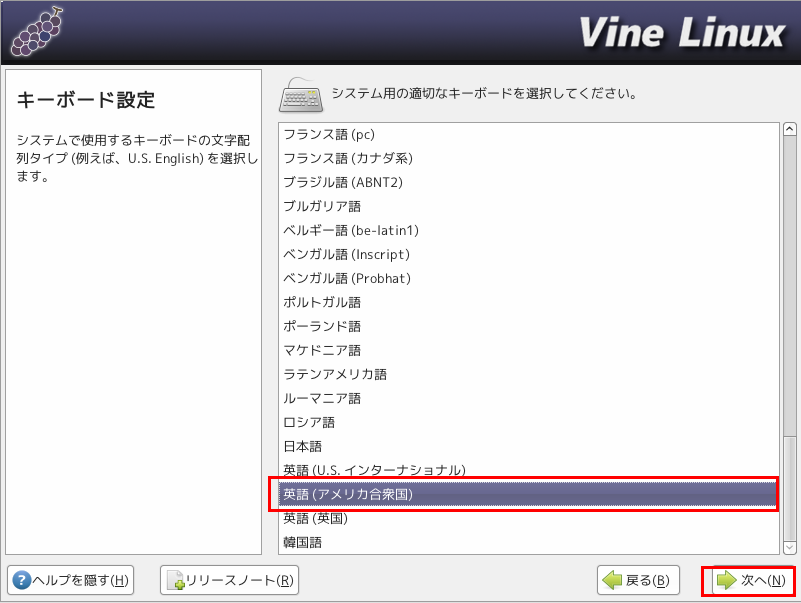Click scrollbar up arrow of keyboard list

[x=790, y=129]
